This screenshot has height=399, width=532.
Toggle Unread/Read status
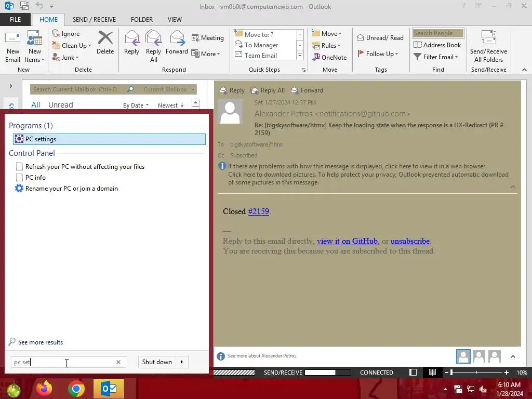[x=380, y=37]
